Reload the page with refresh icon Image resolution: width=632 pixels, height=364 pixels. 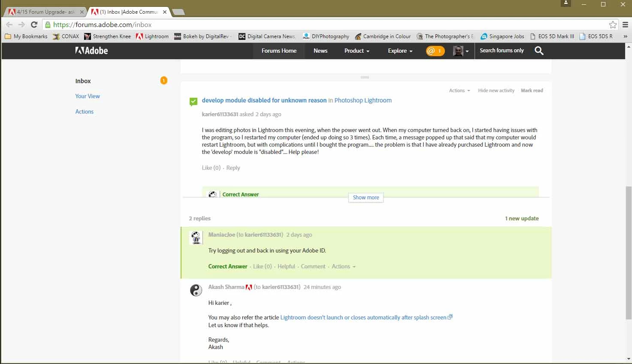click(34, 25)
